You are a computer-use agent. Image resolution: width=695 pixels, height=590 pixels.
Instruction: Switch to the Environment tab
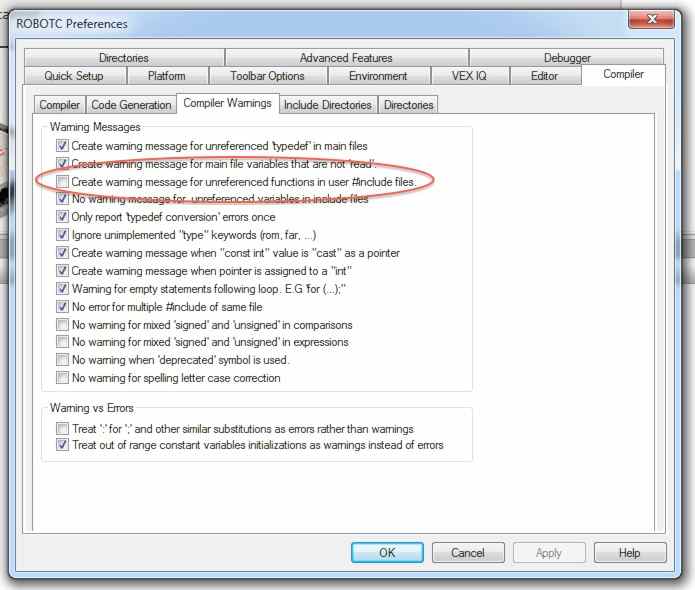(378, 76)
